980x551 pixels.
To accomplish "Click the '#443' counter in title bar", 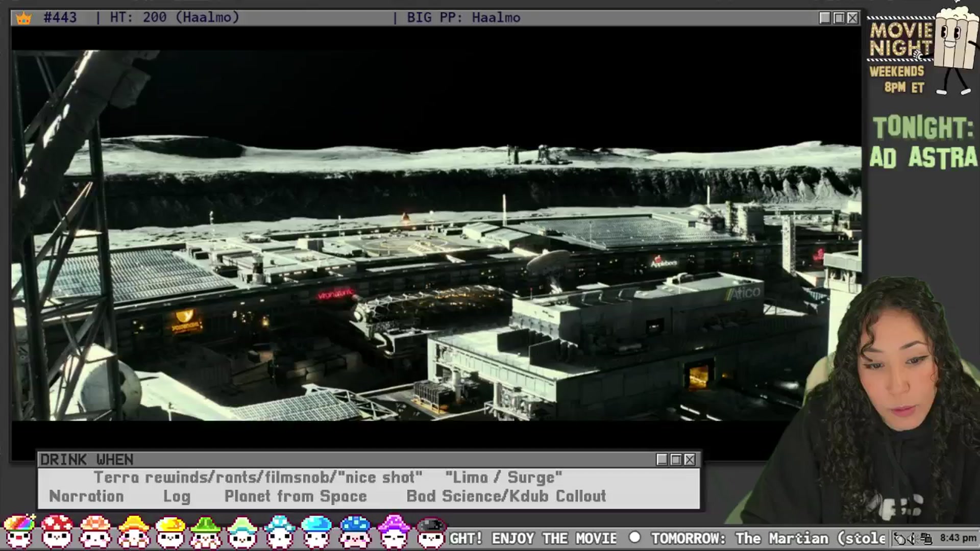I will pyautogui.click(x=60, y=18).
